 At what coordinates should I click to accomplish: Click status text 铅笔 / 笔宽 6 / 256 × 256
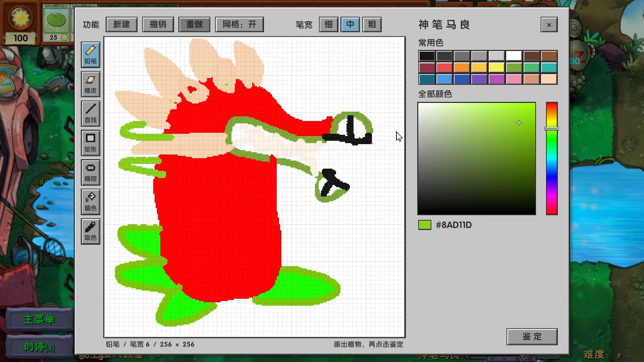[x=150, y=344]
